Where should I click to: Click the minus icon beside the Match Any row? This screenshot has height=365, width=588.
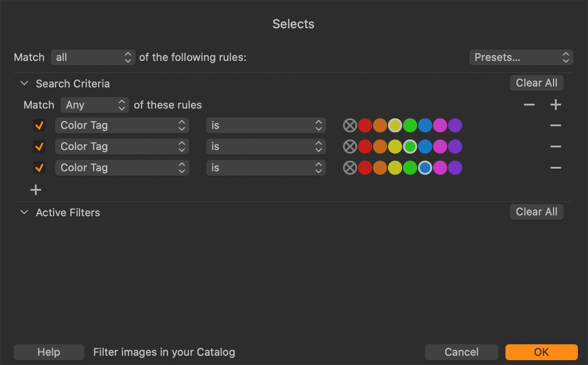coord(529,105)
